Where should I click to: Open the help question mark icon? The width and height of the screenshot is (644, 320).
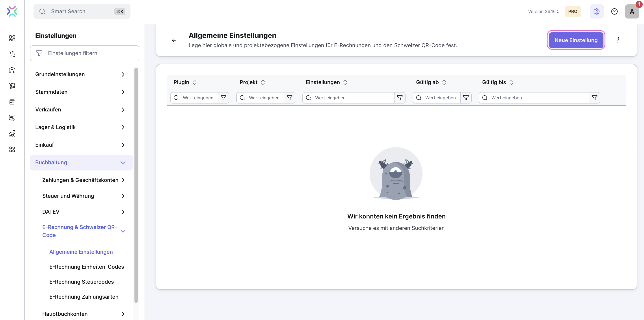click(x=614, y=11)
